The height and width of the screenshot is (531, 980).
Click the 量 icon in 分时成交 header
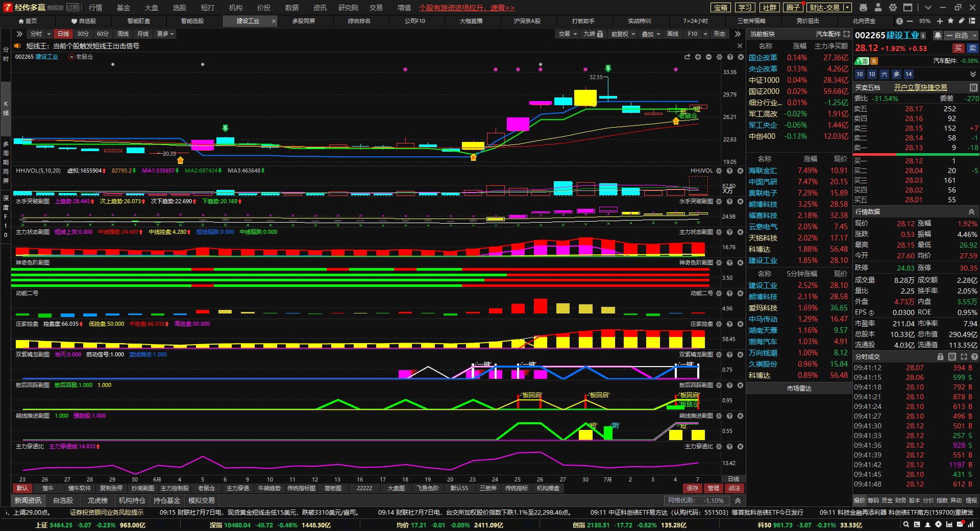pyautogui.click(x=952, y=356)
